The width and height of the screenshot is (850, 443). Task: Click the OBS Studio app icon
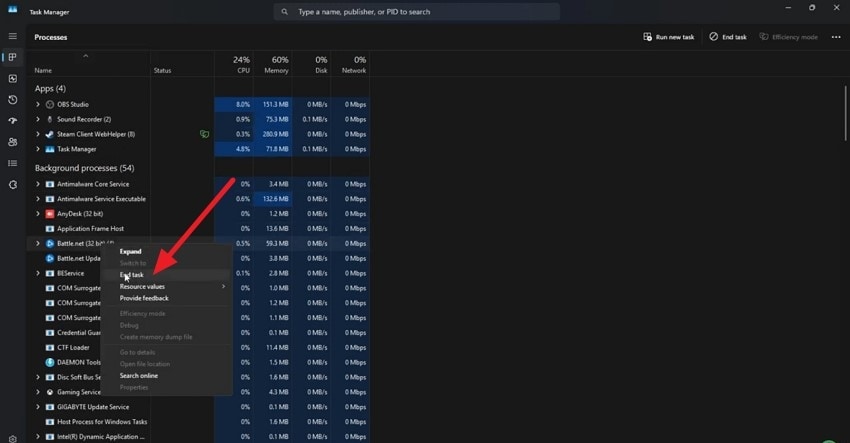tap(50, 104)
